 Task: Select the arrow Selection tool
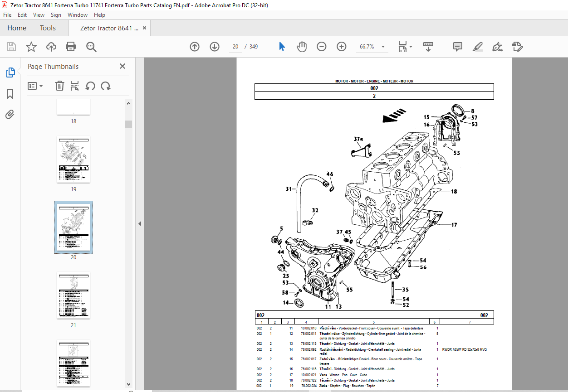coord(282,47)
